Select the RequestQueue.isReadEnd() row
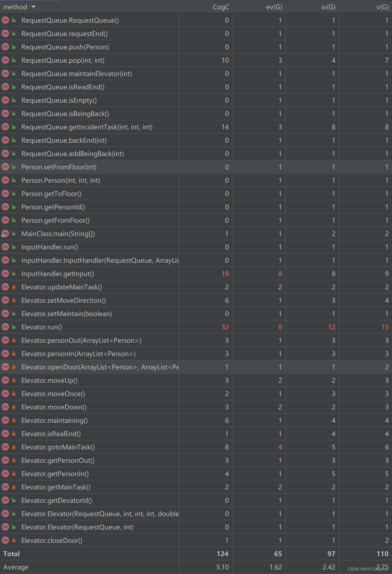392x574 pixels. [x=196, y=87]
